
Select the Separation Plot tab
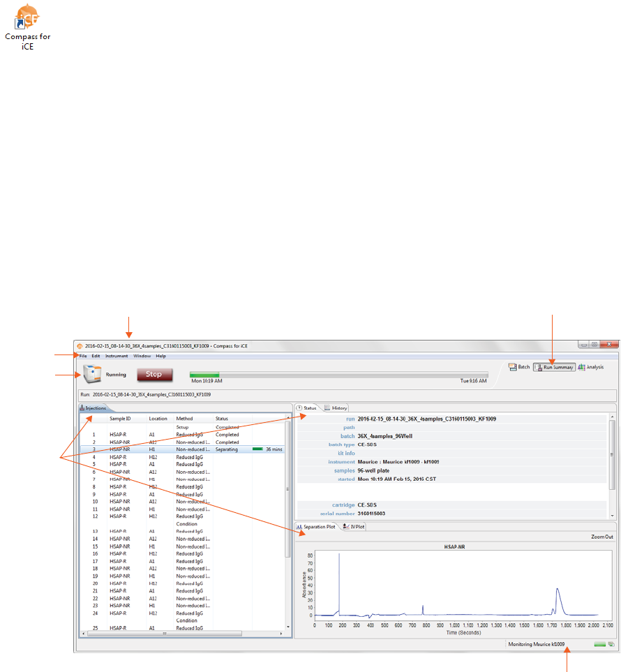(x=316, y=527)
